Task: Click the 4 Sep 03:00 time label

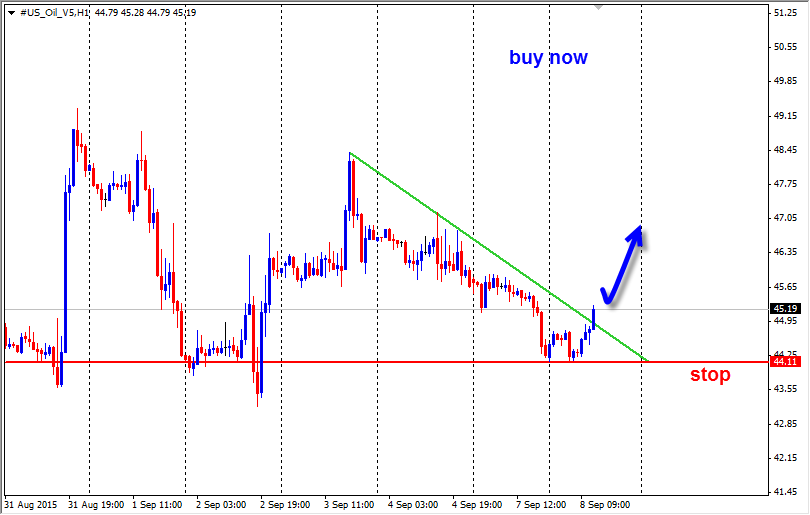Action: 413,505
